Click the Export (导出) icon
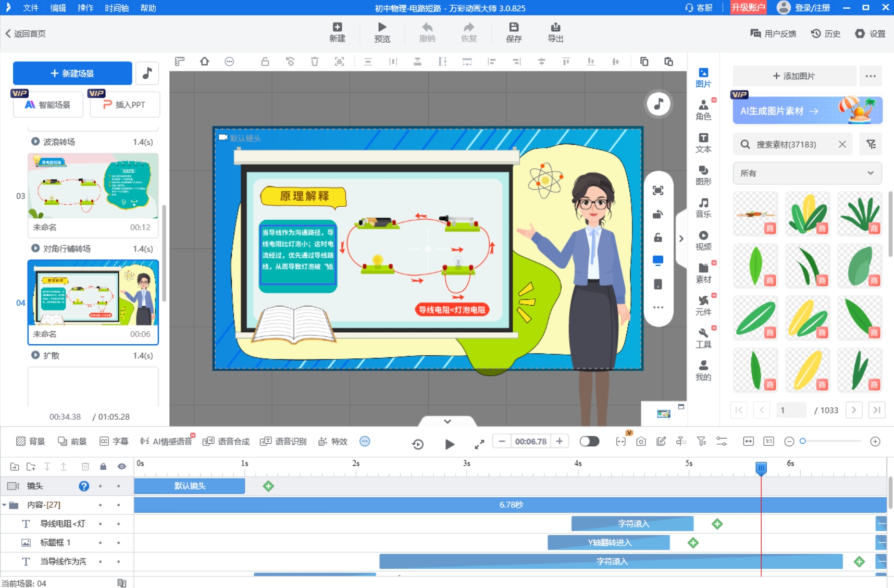894x588 pixels. pos(555,28)
